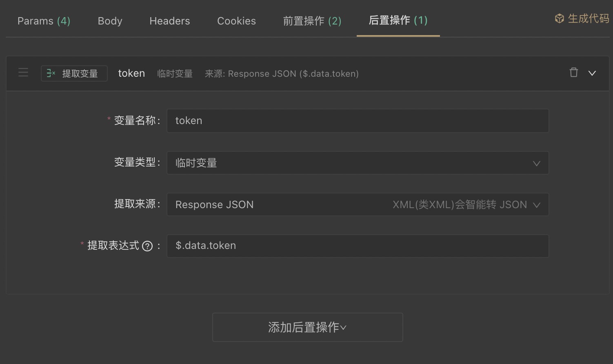This screenshot has height=364, width=613.
Task: Switch to the Params tab
Action: (44, 21)
